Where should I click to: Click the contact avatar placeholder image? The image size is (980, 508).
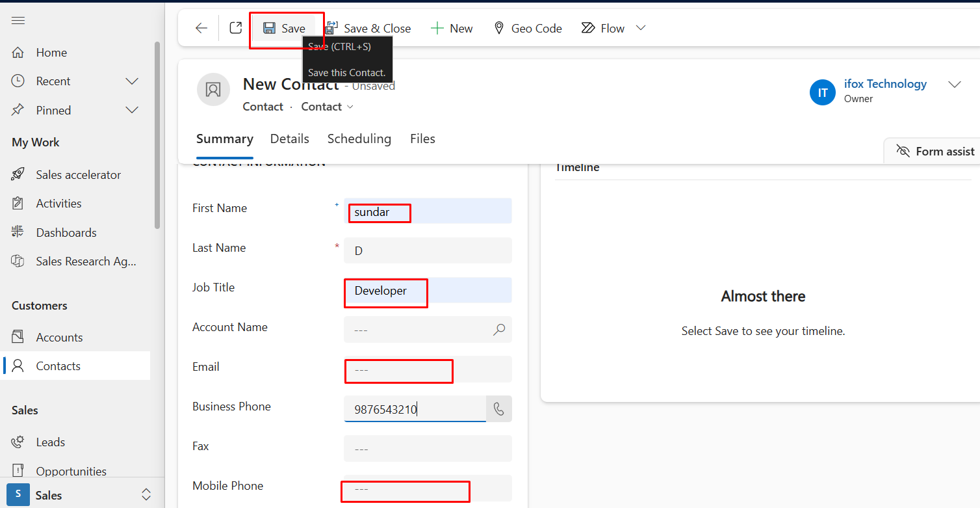213,90
